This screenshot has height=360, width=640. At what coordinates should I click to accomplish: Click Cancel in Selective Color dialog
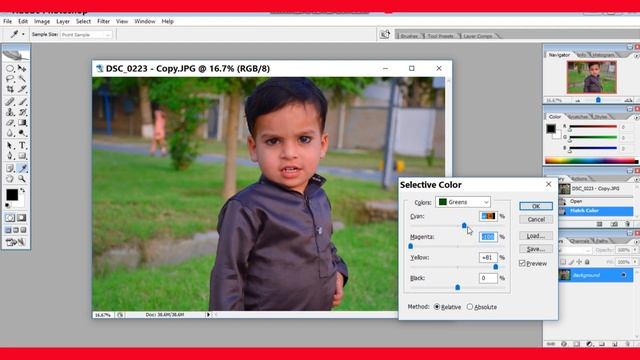pos(536,219)
